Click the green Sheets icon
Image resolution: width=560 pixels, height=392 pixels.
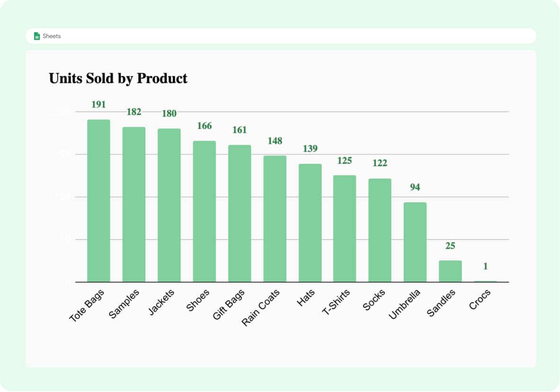[x=37, y=36]
